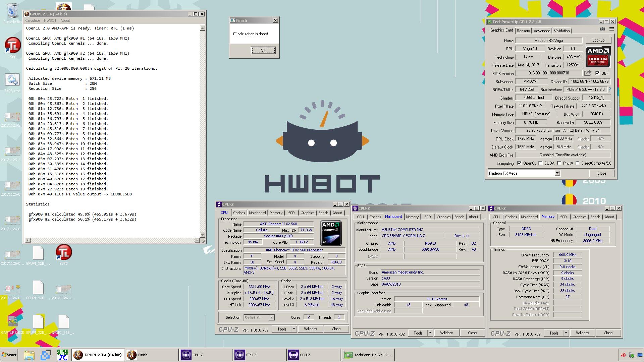
Task: Switch to the Validation tab in GPU-Z
Action: (562, 31)
